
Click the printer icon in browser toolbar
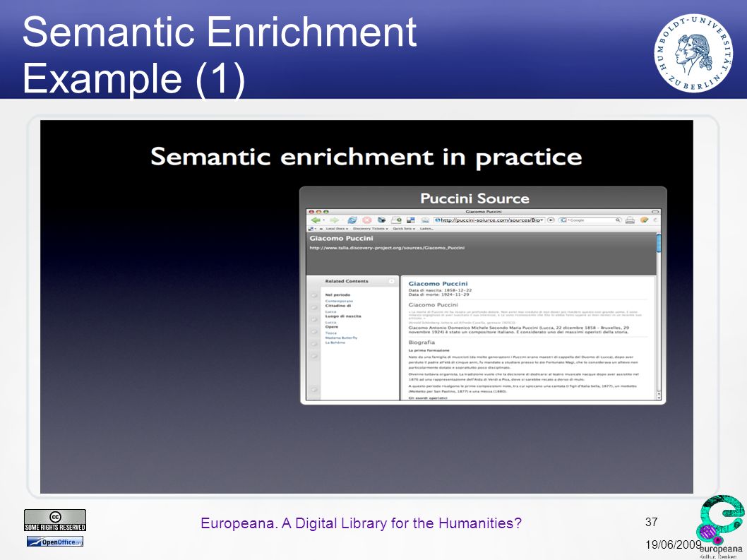pos(630,220)
